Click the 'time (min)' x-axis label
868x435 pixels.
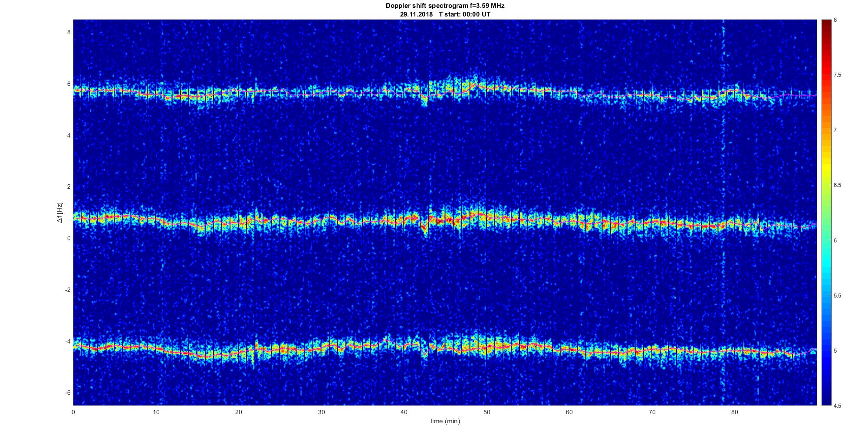[445, 421]
